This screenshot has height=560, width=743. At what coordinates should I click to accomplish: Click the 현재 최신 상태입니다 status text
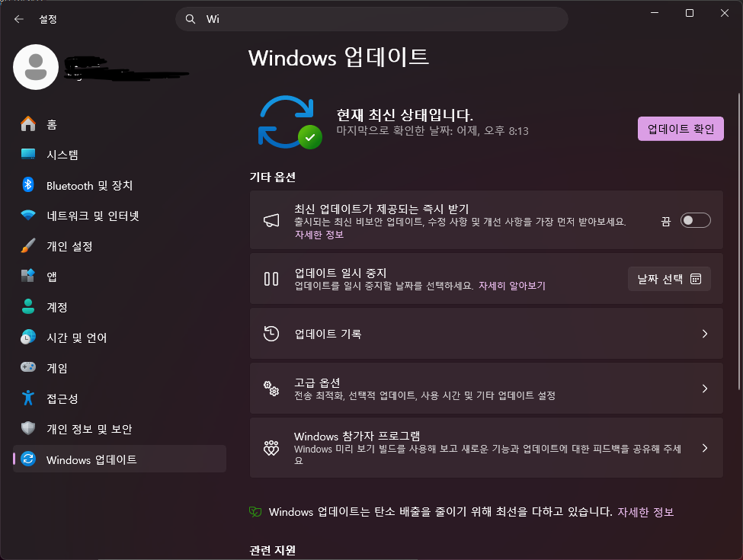point(405,114)
